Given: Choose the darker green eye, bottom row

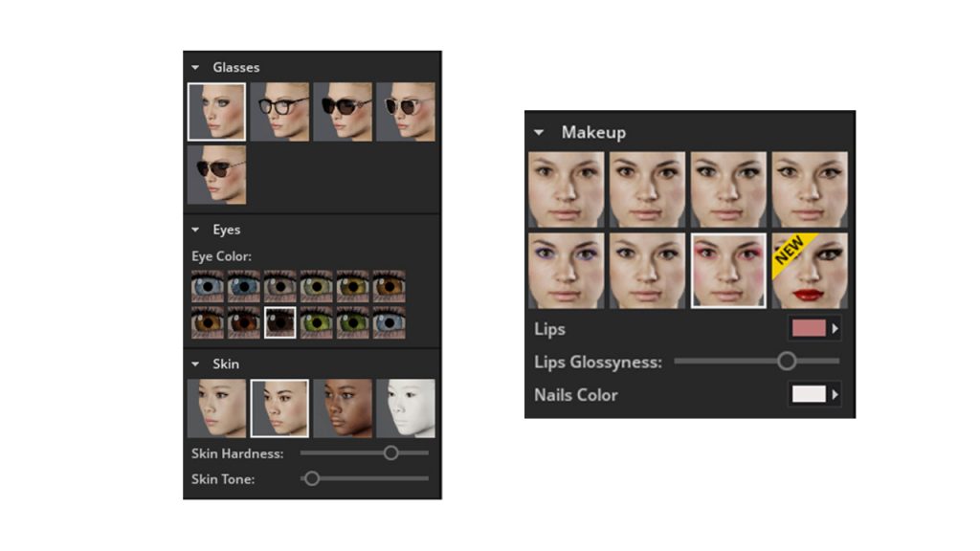Looking at the screenshot, I should pos(352,322).
